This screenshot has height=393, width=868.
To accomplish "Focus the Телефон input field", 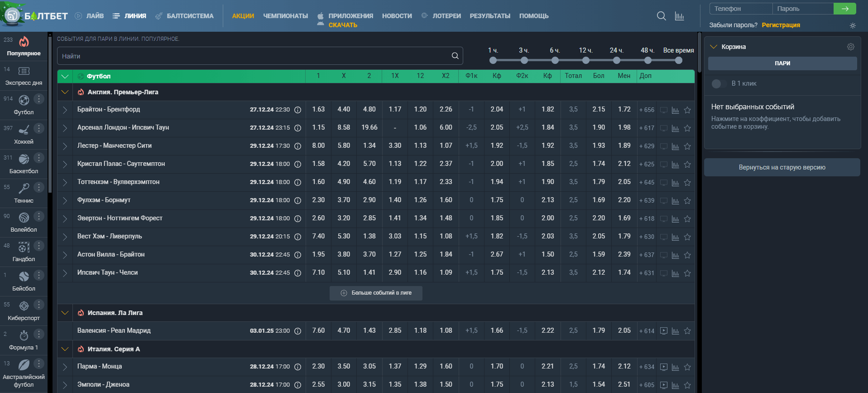I will pyautogui.click(x=741, y=9).
